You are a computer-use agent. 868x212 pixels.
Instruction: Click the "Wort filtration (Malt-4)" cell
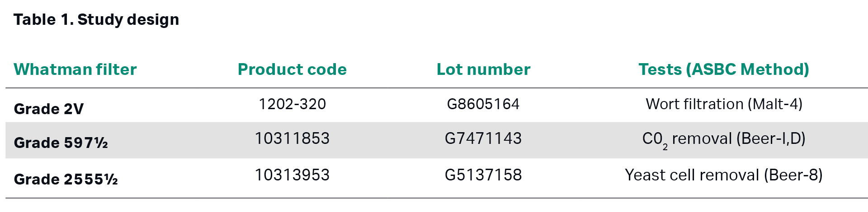pyautogui.click(x=724, y=104)
